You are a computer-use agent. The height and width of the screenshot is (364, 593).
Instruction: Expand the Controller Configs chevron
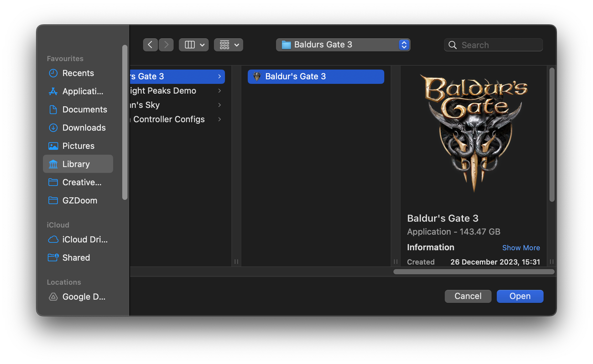pos(220,119)
